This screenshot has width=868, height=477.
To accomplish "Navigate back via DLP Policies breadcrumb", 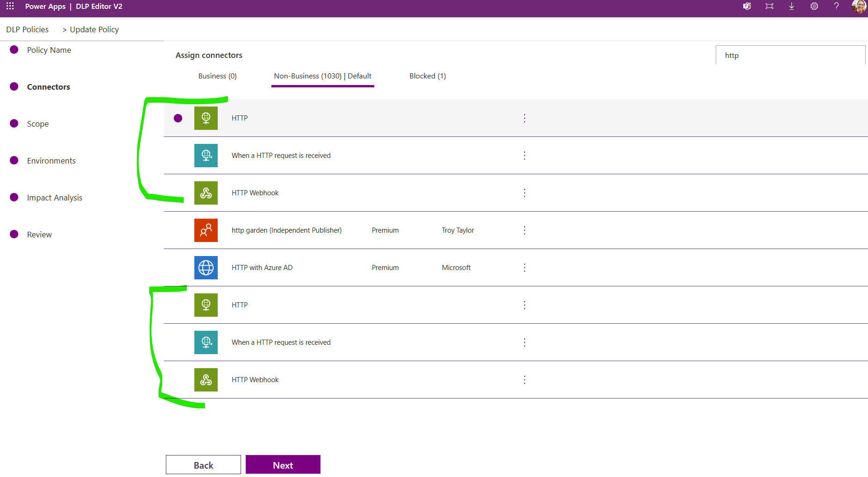I will [27, 29].
